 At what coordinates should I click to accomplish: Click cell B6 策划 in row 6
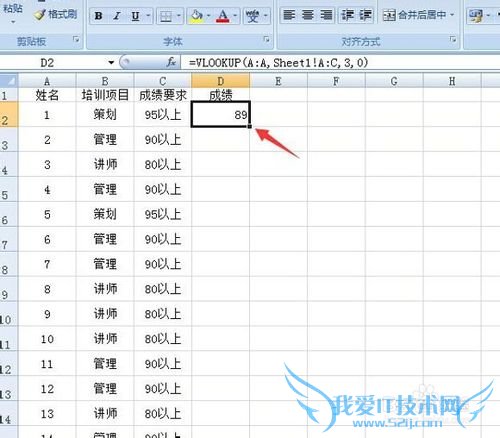tap(105, 214)
